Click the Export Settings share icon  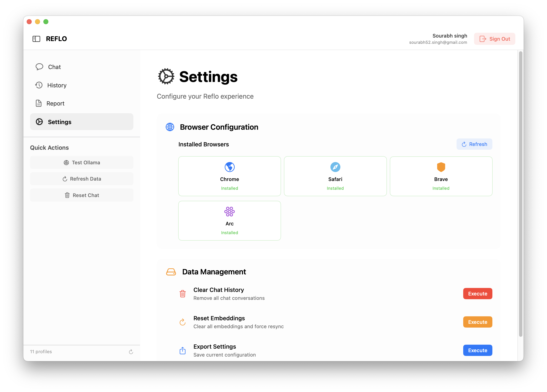[x=183, y=351]
